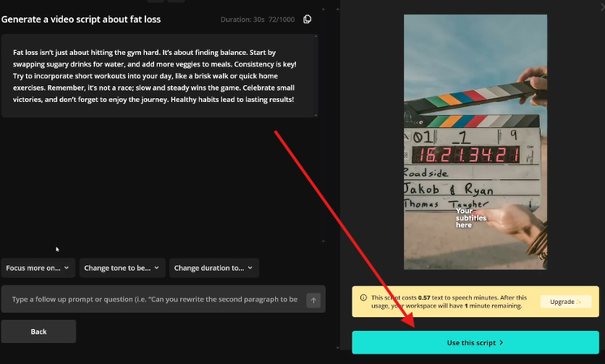Image resolution: width=605 pixels, height=364 pixels.
Task: Click the Upgrade button
Action: pos(565,302)
